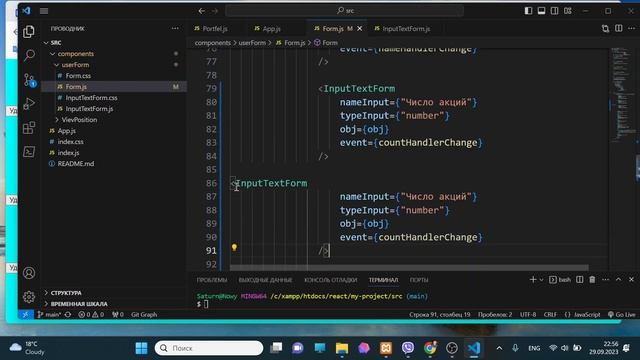
Task: Open the hamburger application menu
Action: tap(44, 11)
